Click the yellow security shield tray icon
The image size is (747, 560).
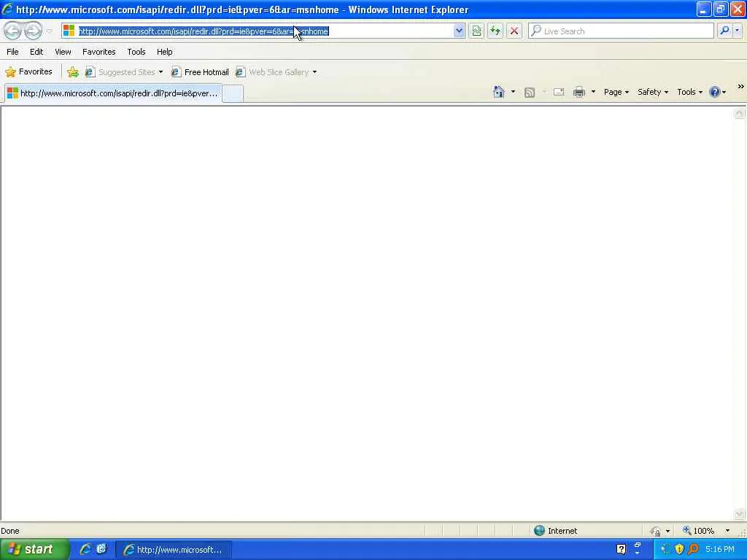point(679,550)
